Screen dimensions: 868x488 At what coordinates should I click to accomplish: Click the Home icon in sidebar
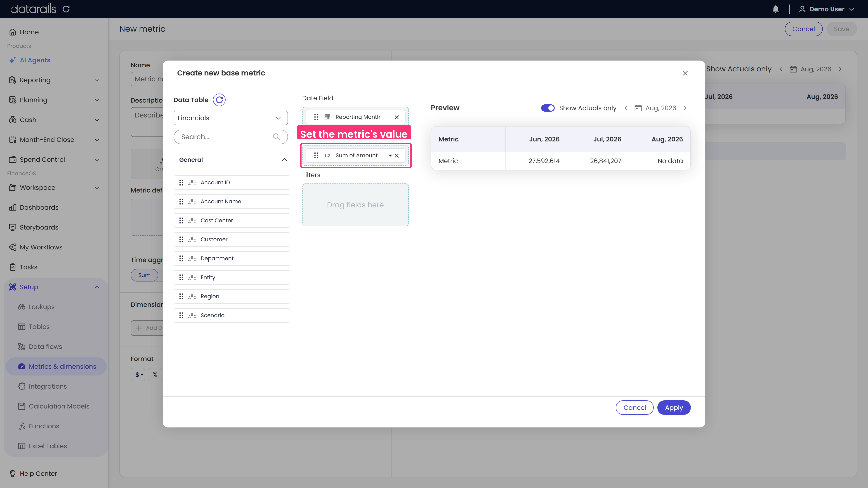click(x=12, y=32)
